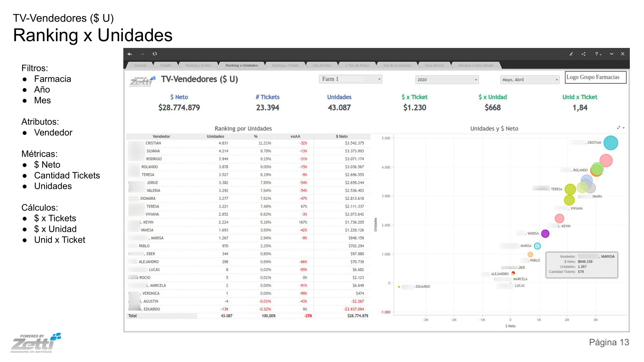Sort table by vsAA column header
Viewport: 644px width, 362px height.
pyautogui.click(x=295, y=136)
